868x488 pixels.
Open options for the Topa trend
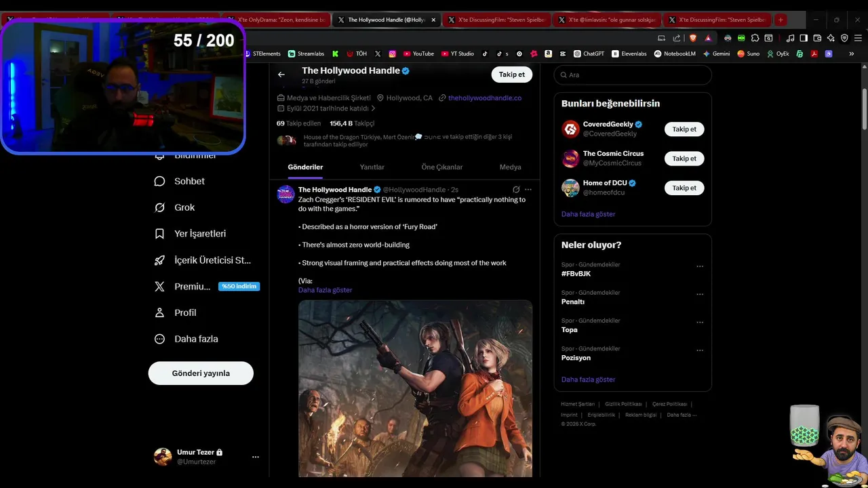click(700, 322)
